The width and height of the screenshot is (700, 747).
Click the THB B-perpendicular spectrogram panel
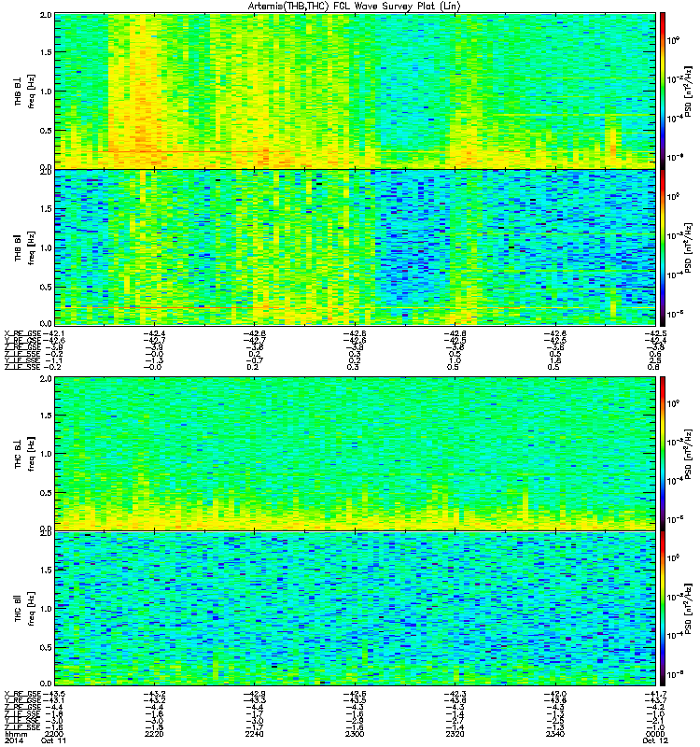click(x=355, y=91)
